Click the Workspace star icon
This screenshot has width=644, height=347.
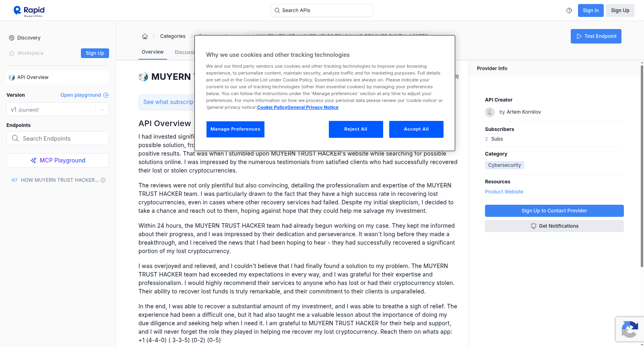tap(12, 53)
